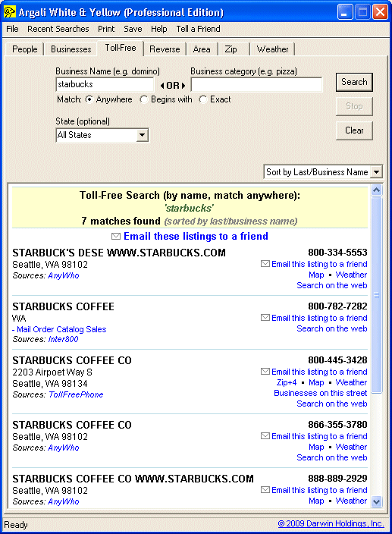Viewport: 392px width, 534px height.
Task: Click envelope icon for the 800-445-3428 listing
Action: (265, 372)
